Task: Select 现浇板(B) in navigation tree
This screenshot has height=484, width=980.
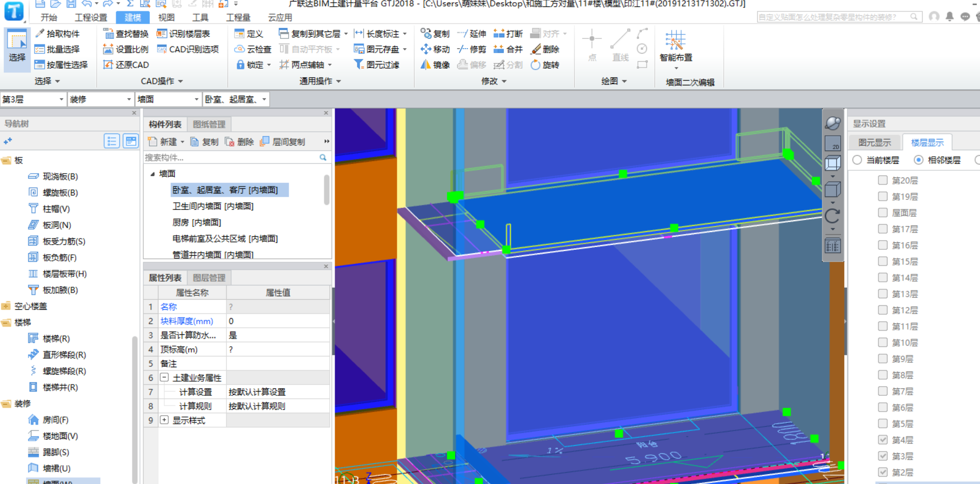Action: click(54, 176)
